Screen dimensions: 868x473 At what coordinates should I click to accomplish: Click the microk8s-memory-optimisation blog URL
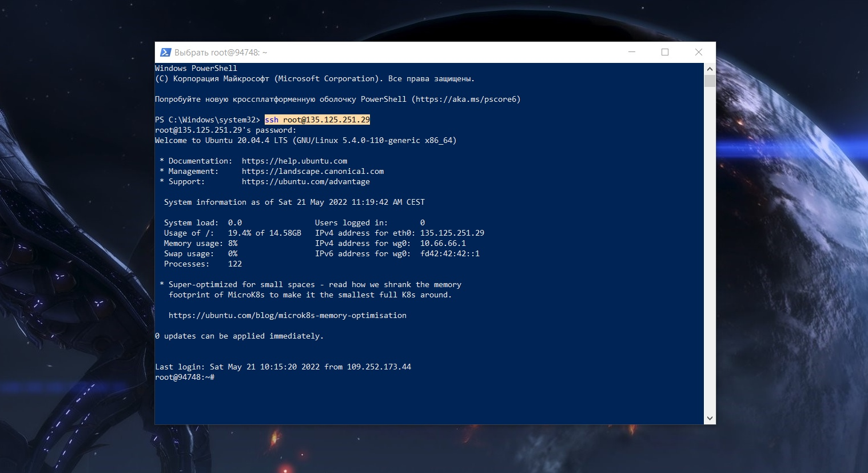[288, 315]
